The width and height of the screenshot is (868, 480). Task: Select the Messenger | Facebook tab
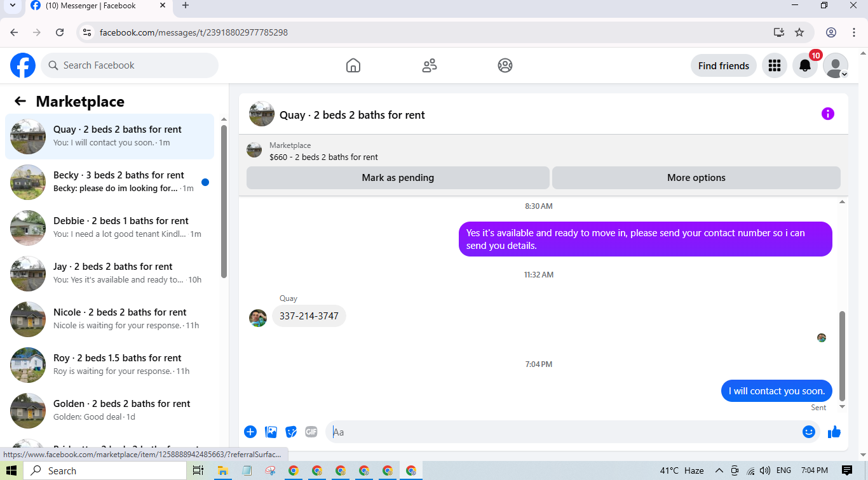click(x=98, y=6)
